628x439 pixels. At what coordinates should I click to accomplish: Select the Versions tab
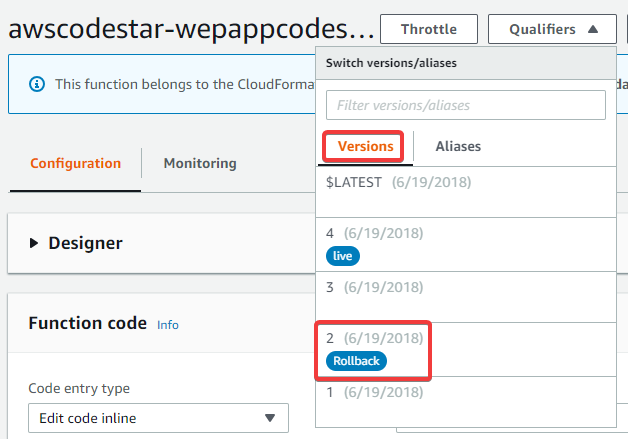pos(365,146)
